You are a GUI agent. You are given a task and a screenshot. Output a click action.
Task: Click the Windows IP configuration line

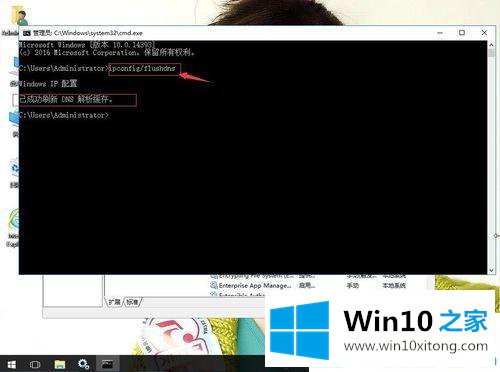[48, 83]
